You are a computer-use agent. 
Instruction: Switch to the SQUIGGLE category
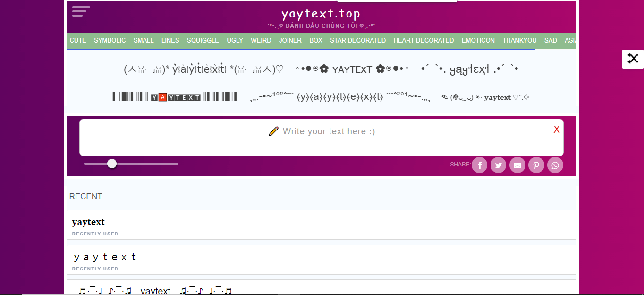pos(203,41)
